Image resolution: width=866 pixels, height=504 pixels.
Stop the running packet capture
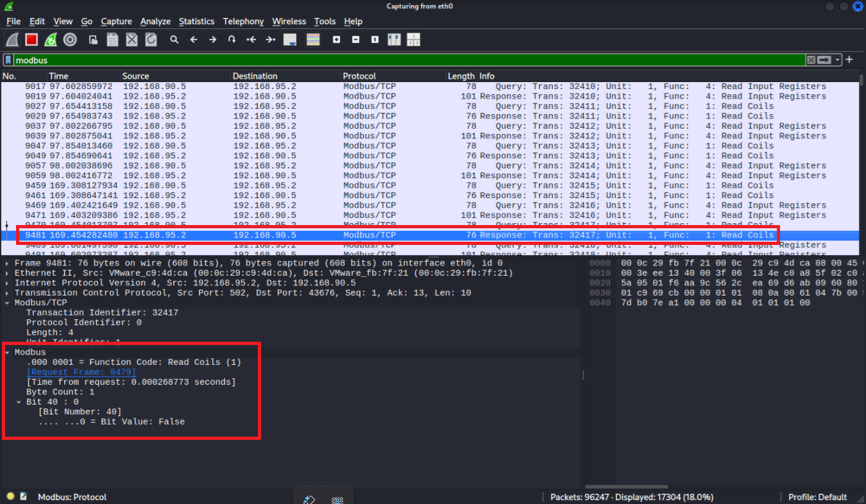31,40
